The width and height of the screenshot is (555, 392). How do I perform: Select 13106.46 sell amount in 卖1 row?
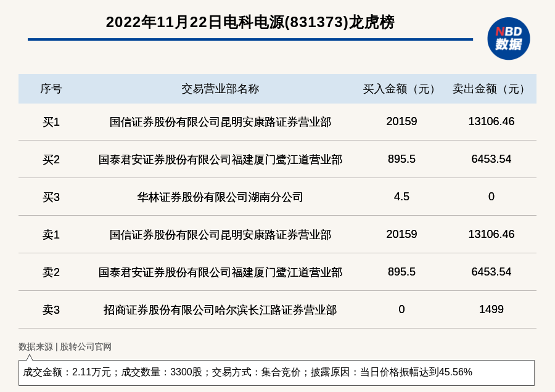(491, 234)
